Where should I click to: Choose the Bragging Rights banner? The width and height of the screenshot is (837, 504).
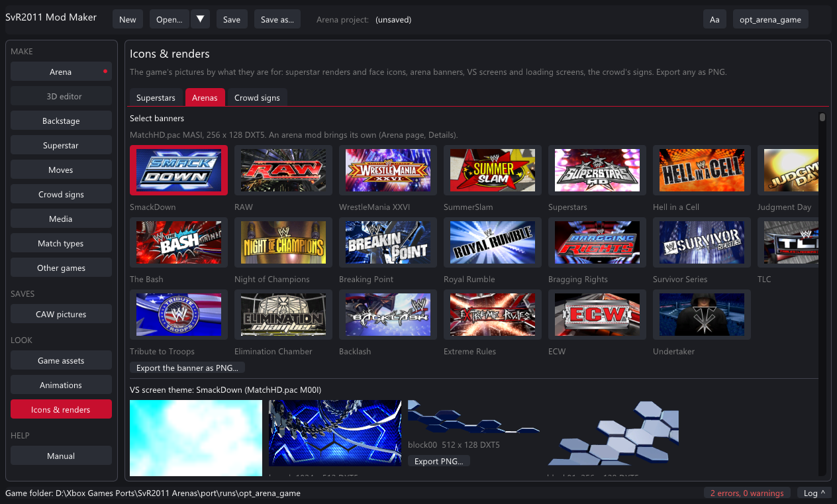pos(597,242)
